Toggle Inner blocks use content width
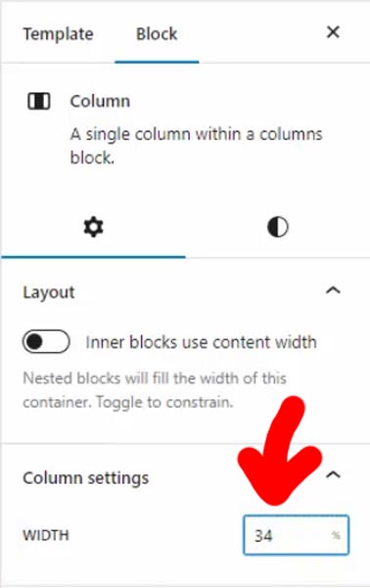This screenshot has width=370, height=588. [46, 342]
